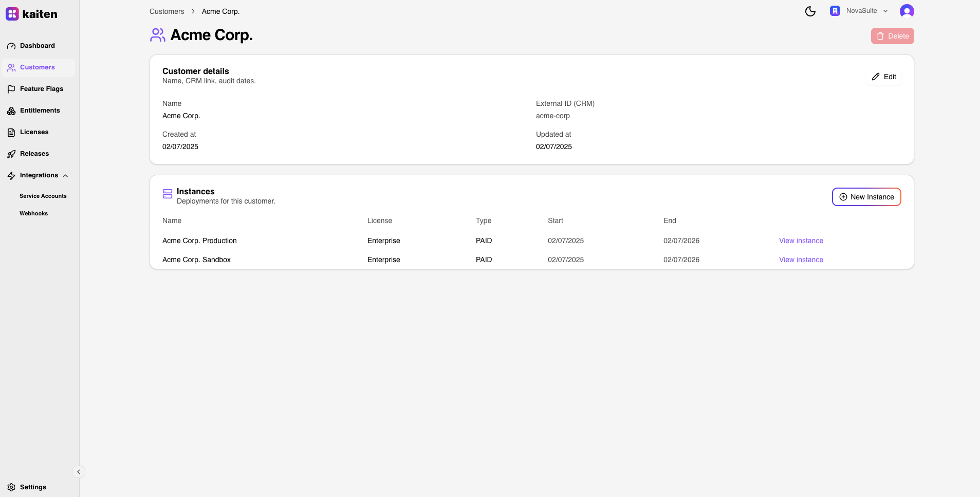Click the Kaiten logo icon
The height and width of the screenshot is (497, 980).
12,14
